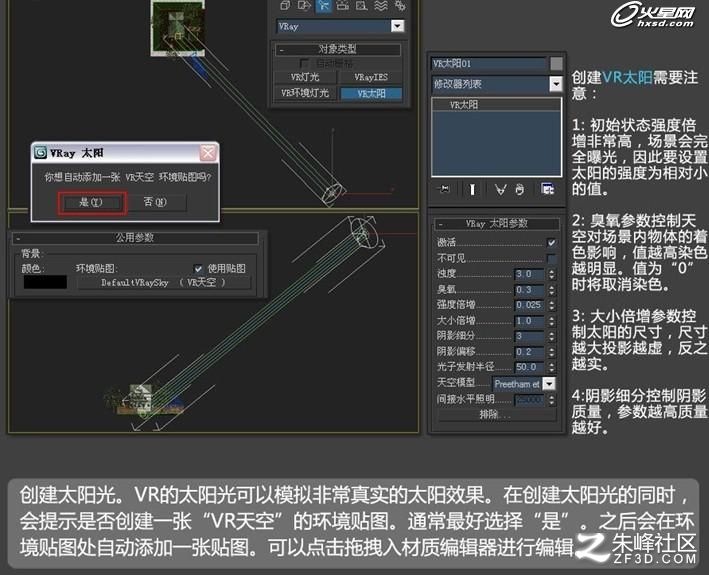Collapse the 公用参数 rollout
This screenshot has width=709, height=575.
pos(135,237)
